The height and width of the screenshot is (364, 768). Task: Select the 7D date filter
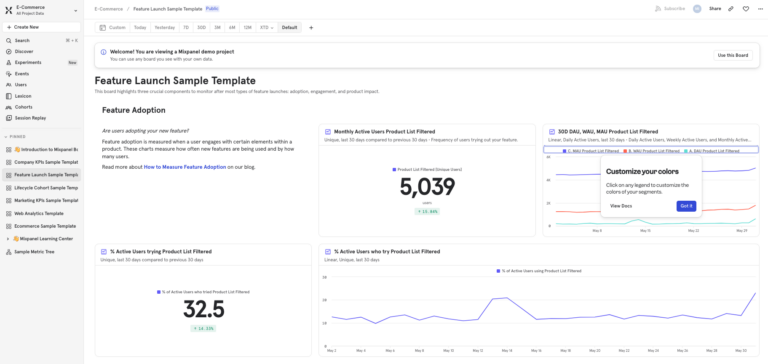pyautogui.click(x=186, y=28)
